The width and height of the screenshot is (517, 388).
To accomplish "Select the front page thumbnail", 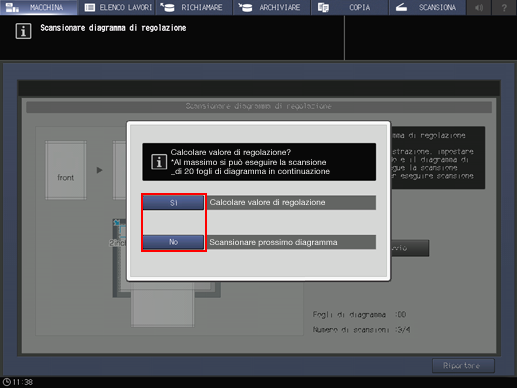I will [x=66, y=170].
